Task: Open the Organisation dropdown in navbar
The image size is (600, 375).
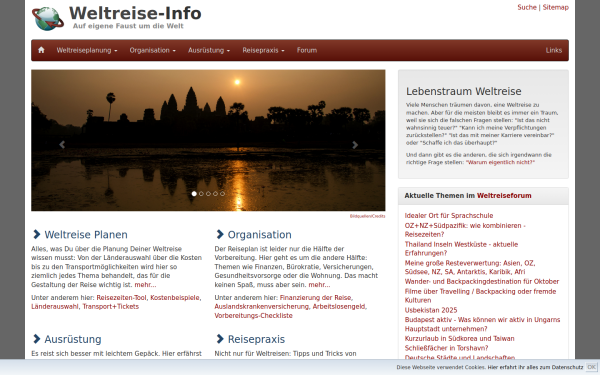Action: point(152,50)
